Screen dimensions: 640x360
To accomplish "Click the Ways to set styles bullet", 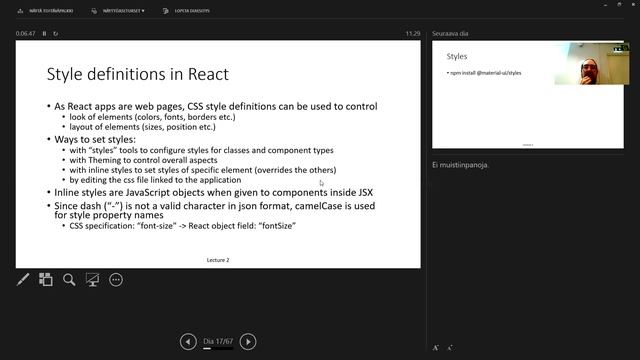I will click(x=95, y=140).
